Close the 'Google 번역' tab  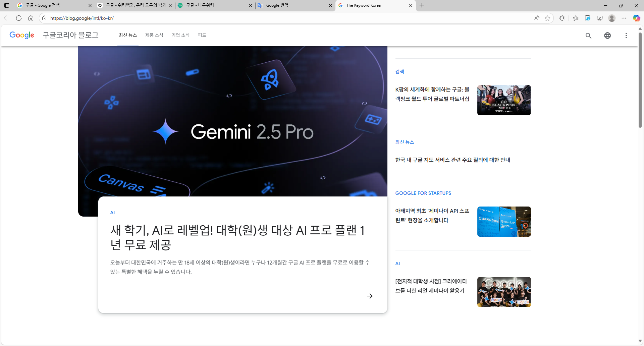click(330, 5)
